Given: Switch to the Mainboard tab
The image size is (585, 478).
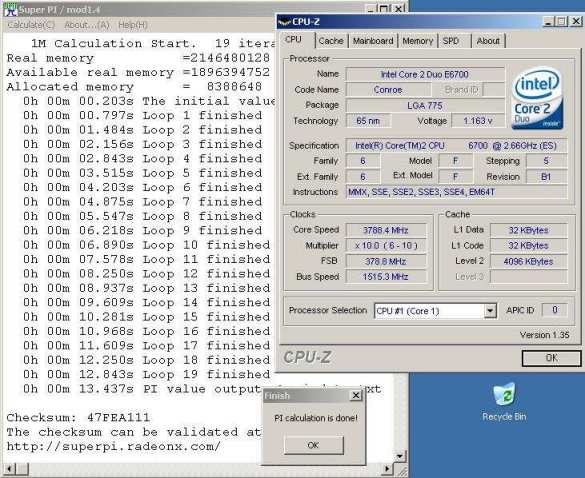Looking at the screenshot, I should pos(373,41).
